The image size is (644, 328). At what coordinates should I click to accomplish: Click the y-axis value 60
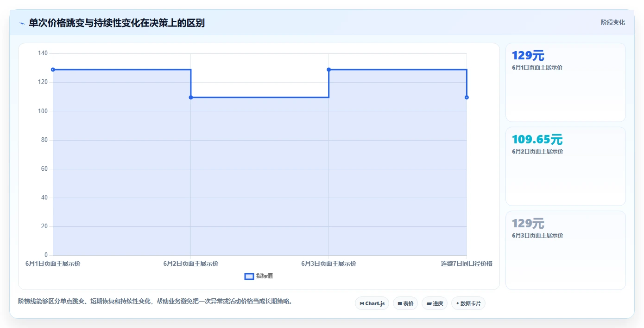click(x=44, y=169)
